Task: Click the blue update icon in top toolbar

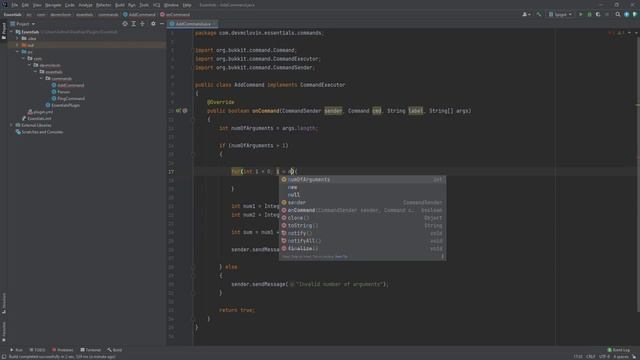Action: [627, 14]
